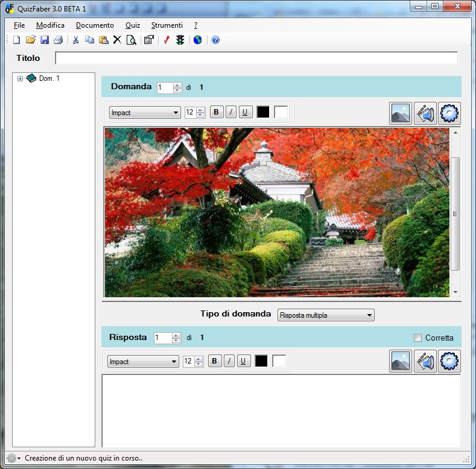Click the red checkmark toolbar icon
Image resolution: width=476 pixels, height=469 pixels.
167,40
